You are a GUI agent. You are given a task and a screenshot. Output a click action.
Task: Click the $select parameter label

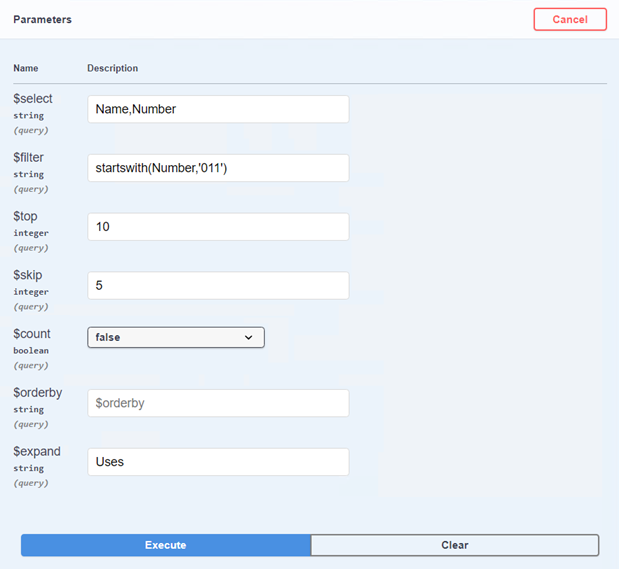[33, 99]
